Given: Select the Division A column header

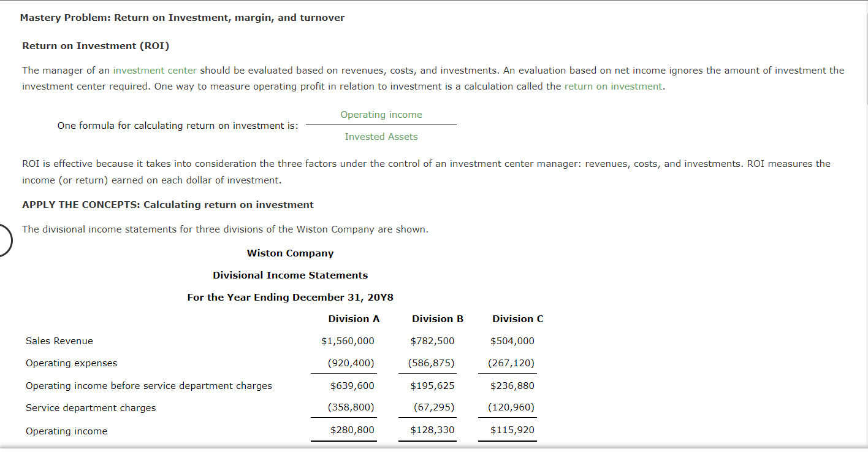Looking at the screenshot, I should pos(354,318).
